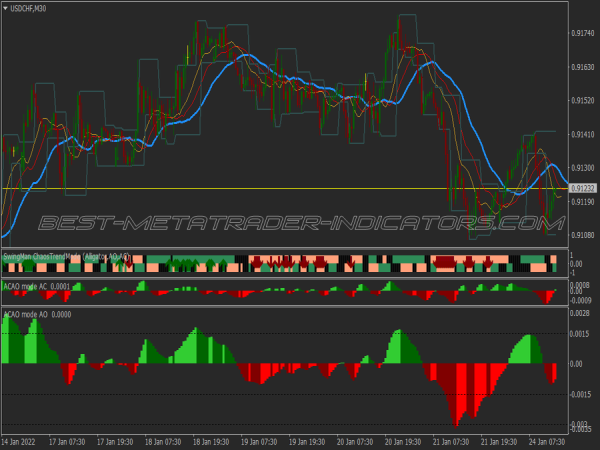Click the 21 Jan 07:30 time label
The width and height of the screenshot is (600, 450).
[x=451, y=442]
